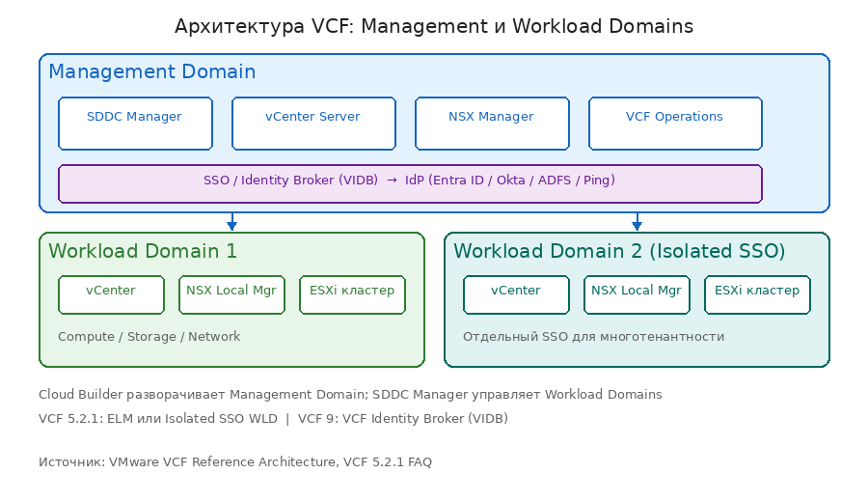
Task: Click the SDDC Manager box
Action: [135, 124]
